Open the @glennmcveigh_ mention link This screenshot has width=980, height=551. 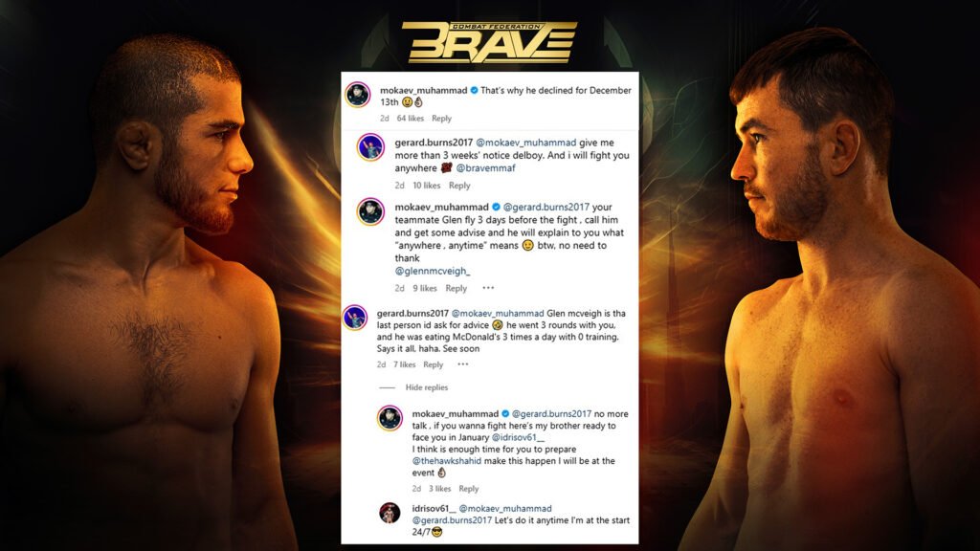click(433, 271)
